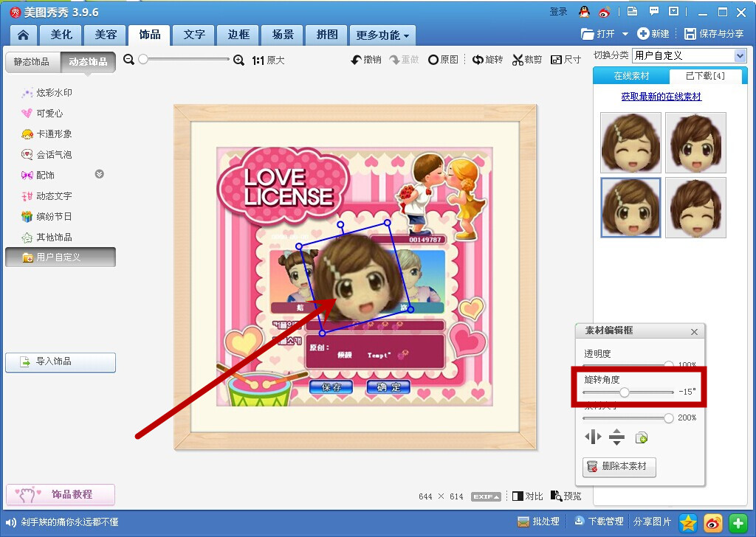Click the zoom out magnifier icon
The width and height of the screenshot is (756, 537).
[128, 59]
